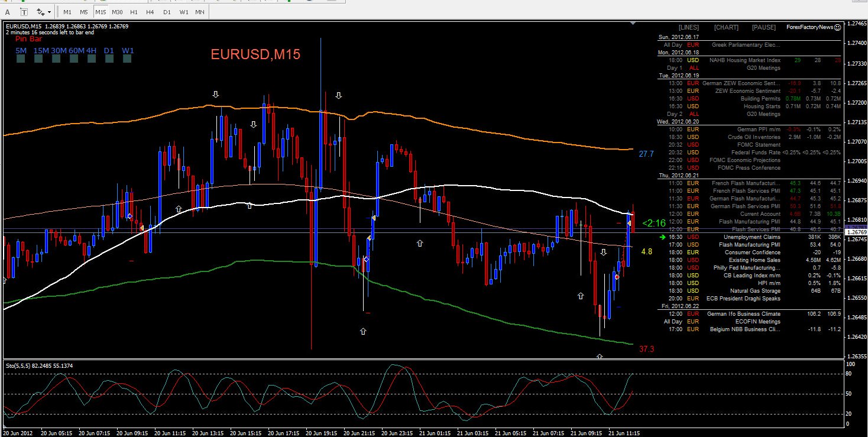Select the 'A' text drawing tool
This screenshot has width=868, height=437.
point(8,11)
